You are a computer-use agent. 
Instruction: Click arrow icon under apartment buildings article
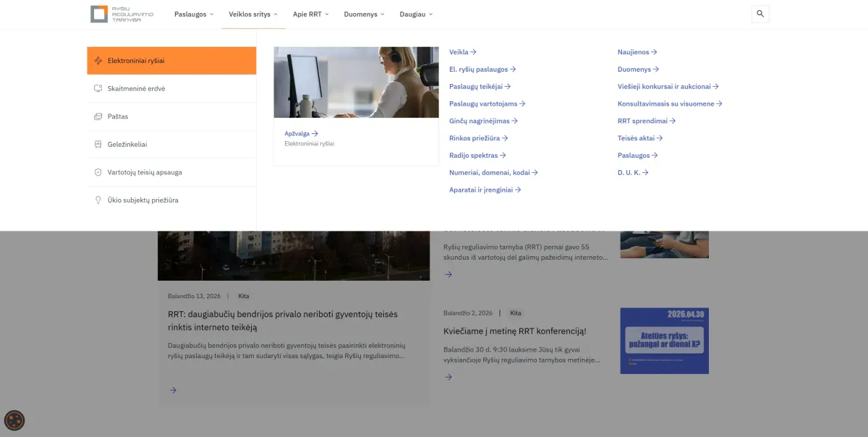point(173,390)
